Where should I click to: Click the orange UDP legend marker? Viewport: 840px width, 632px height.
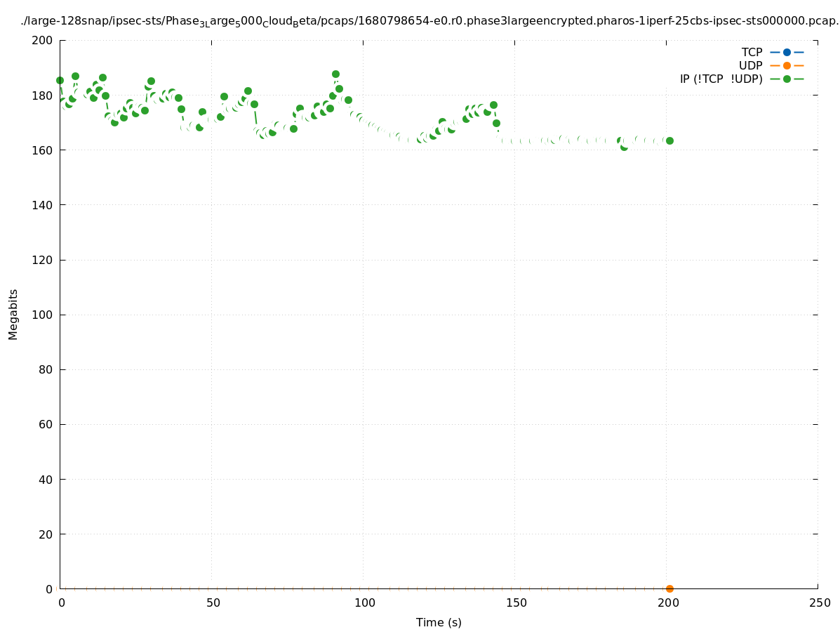point(787,65)
